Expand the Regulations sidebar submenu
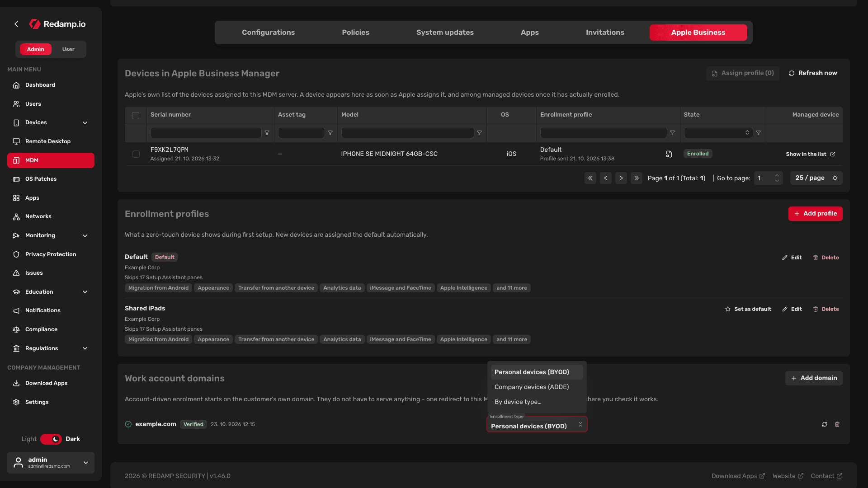 click(x=85, y=348)
